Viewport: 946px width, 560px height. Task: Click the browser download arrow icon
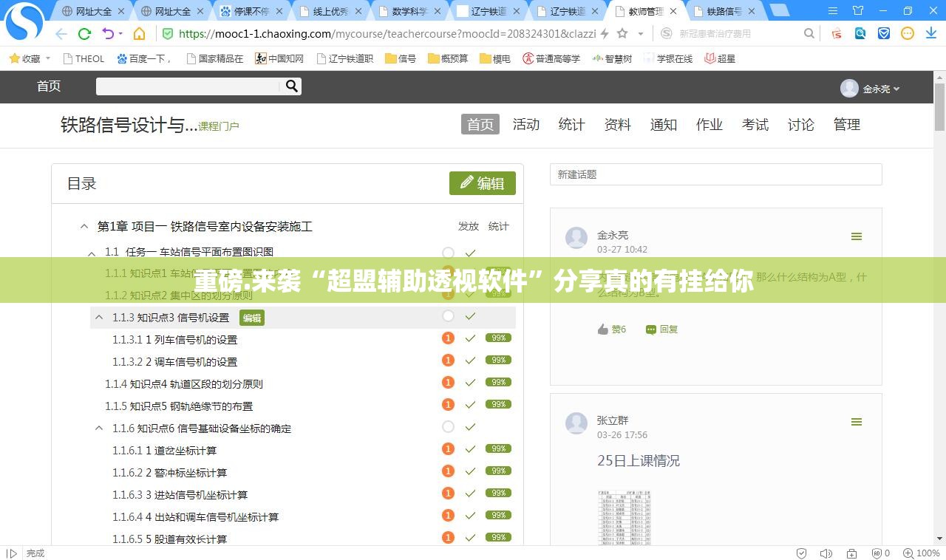930,33
